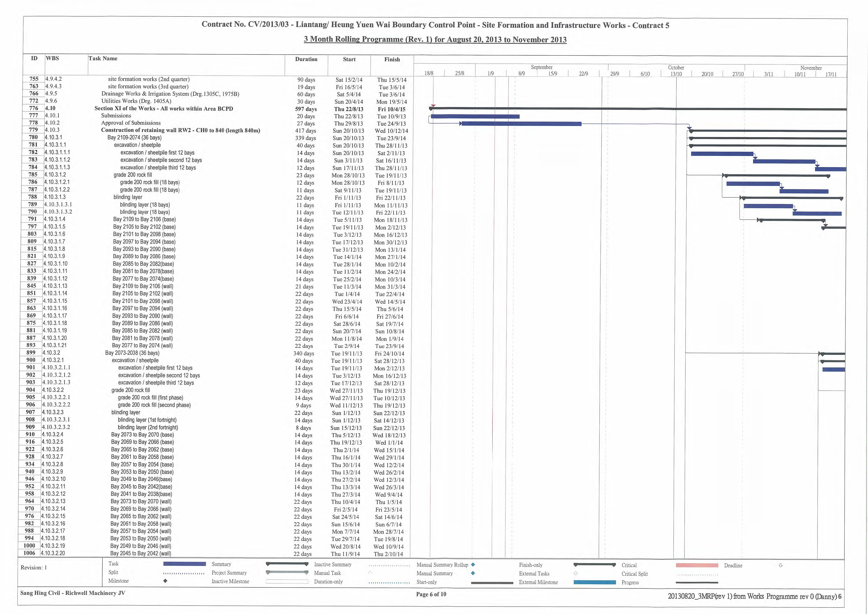Select 'Bay 2077 to Bay 2074 (wall)' task
The width and height of the screenshot is (868, 614).
click(x=142, y=346)
